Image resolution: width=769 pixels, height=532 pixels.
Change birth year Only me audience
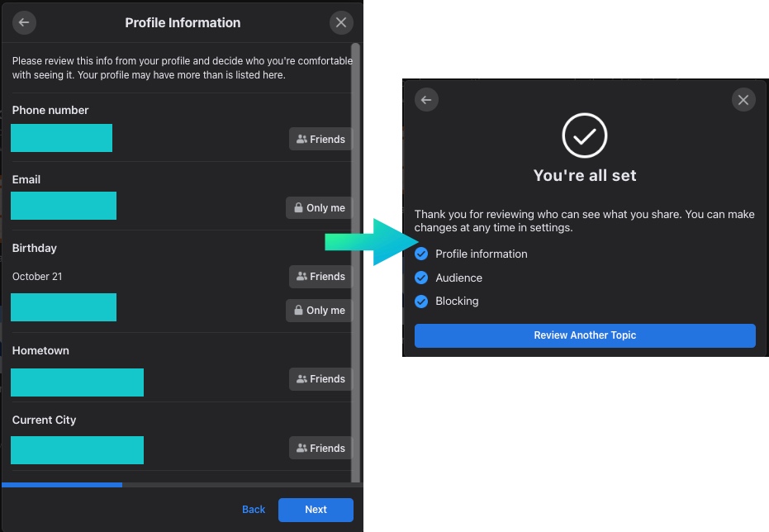pyautogui.click(x=318, y=311)
